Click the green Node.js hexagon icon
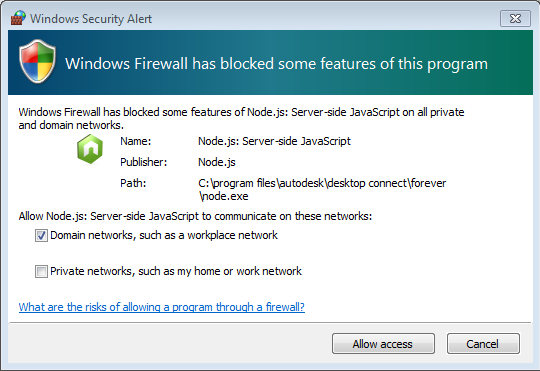 (90, 149)
